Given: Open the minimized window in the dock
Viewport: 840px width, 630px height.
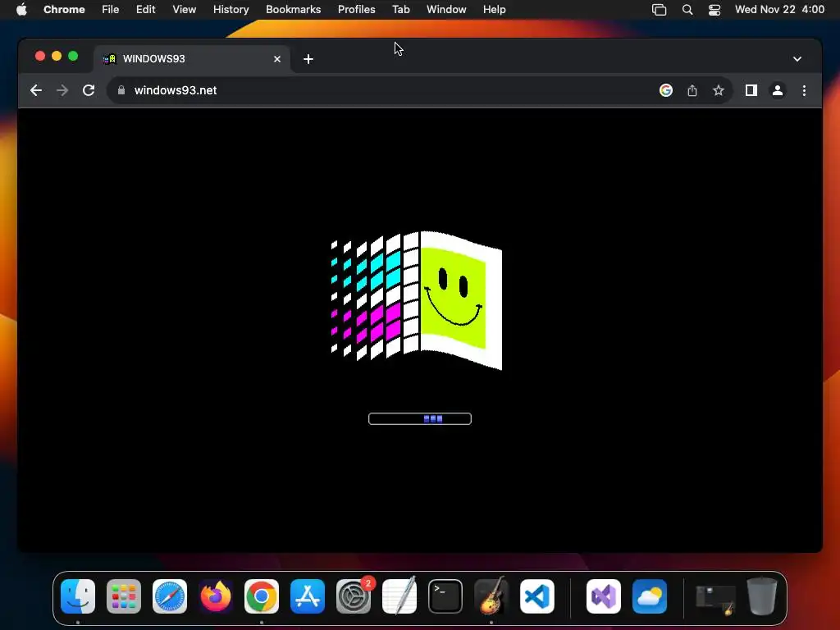Looking at the screenshot, I should pyautogui.click(x=715, y=598).
